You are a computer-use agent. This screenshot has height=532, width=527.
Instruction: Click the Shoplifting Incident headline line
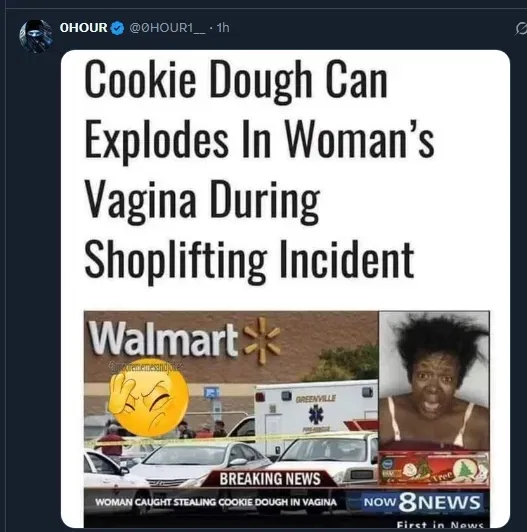[x=249, y=259]
